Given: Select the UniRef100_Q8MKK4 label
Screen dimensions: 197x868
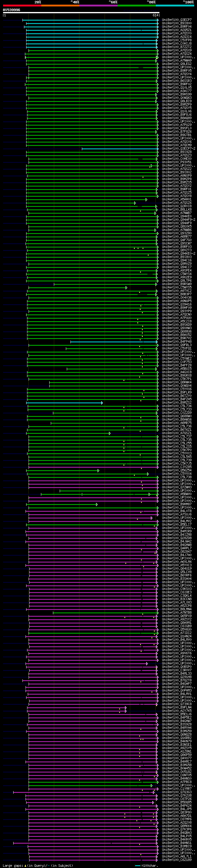Looking at the screenshot, I should click(x=177, y=826).
